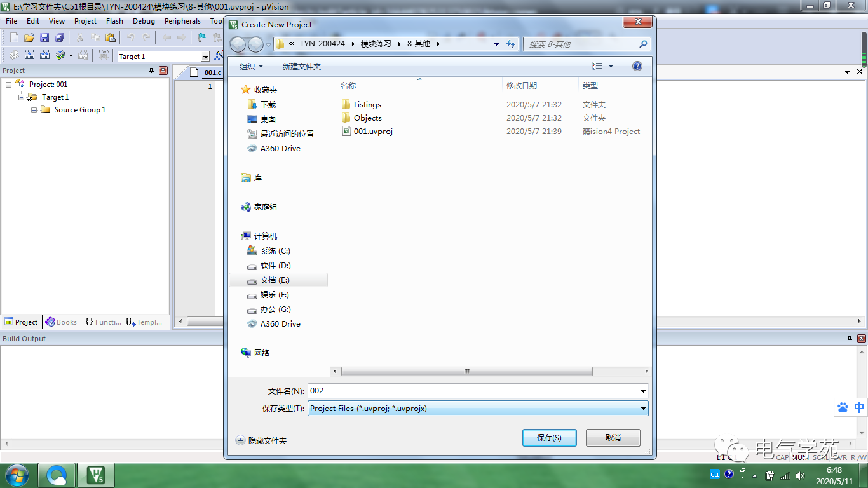Select 下载 in the navigation pane
The height and width of the screenshot is (488, 868).
coord(268,104)
